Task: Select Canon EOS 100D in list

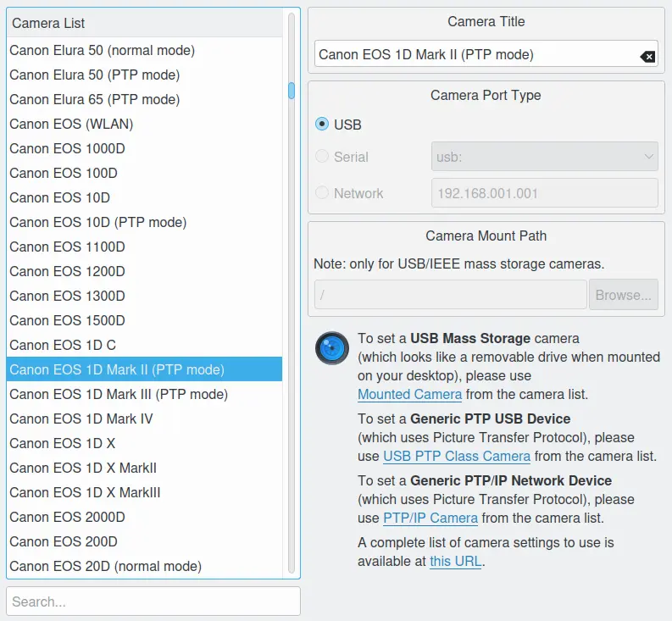Action: (x=144, y=173)
